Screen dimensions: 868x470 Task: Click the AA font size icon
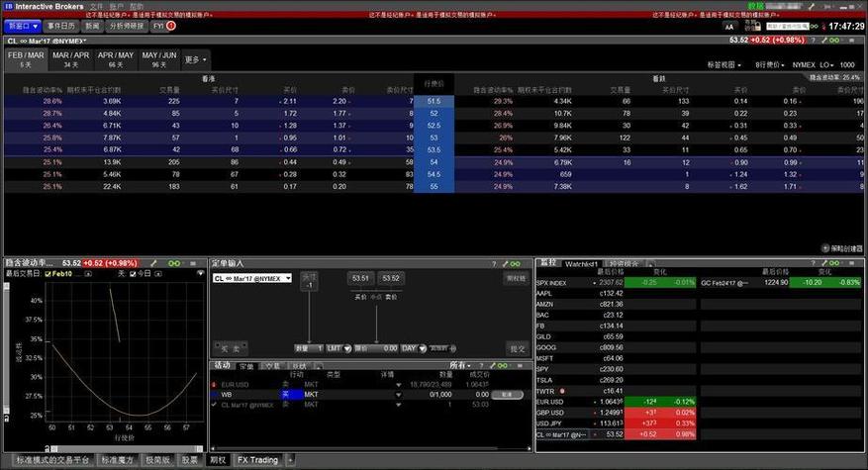[x=729, y=27]
